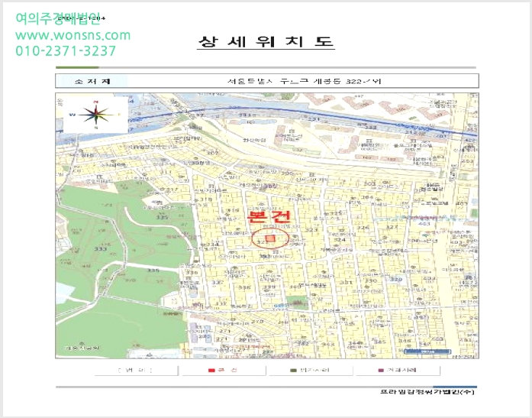The height and width of the screenshot is (418, 532).
Task: Click lot number 337 on the map
Action: click(x=218, y=283)
